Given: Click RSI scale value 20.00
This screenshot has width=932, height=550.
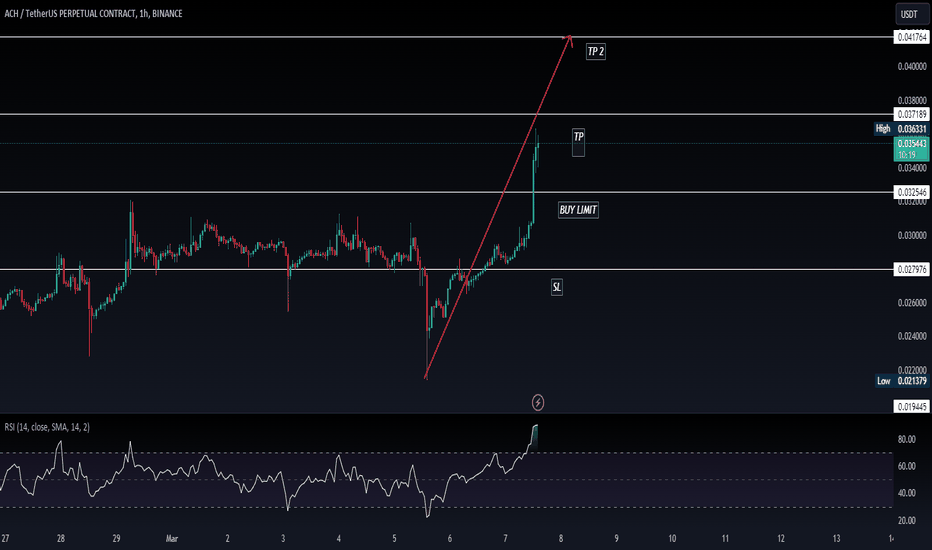Looking at the screenshot, I should [x=906, y=520].
